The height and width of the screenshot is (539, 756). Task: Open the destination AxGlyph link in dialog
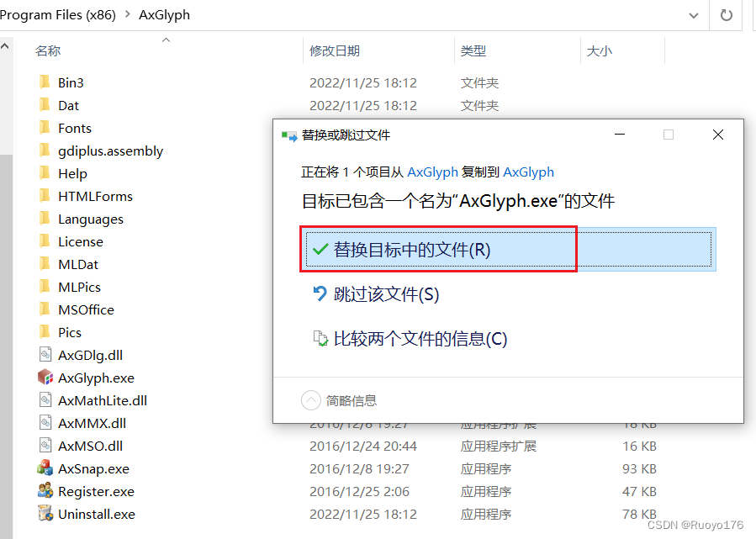click(x=528, y=172)
